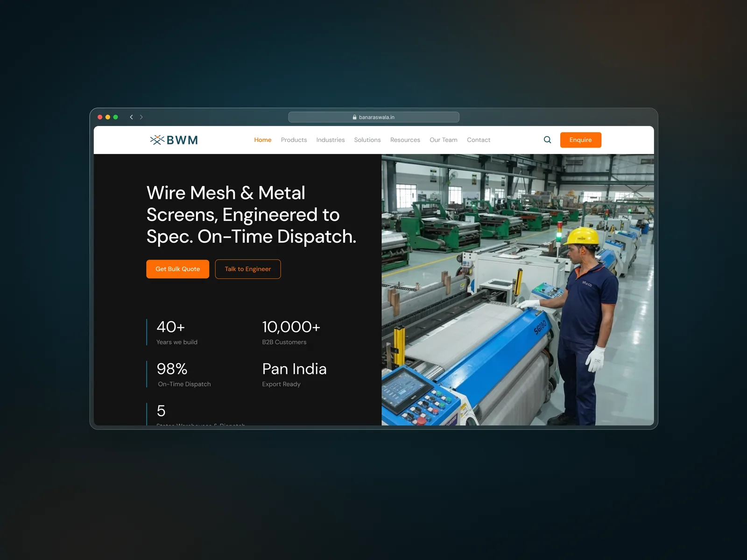This screenshot has height=560, width=747.
Task: Click the factory worker hero image
Action: pyautogui.click(x=518, y=290)
